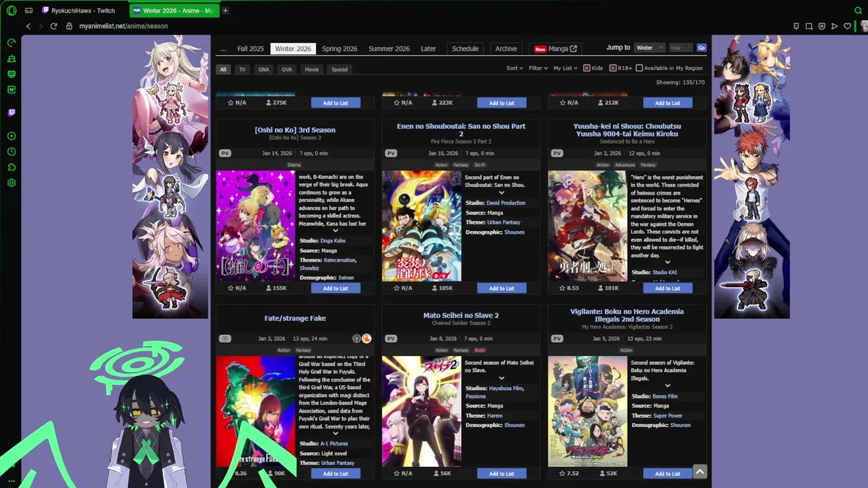
Task: Click the Bones Film studio link
Action: [665, 396]
